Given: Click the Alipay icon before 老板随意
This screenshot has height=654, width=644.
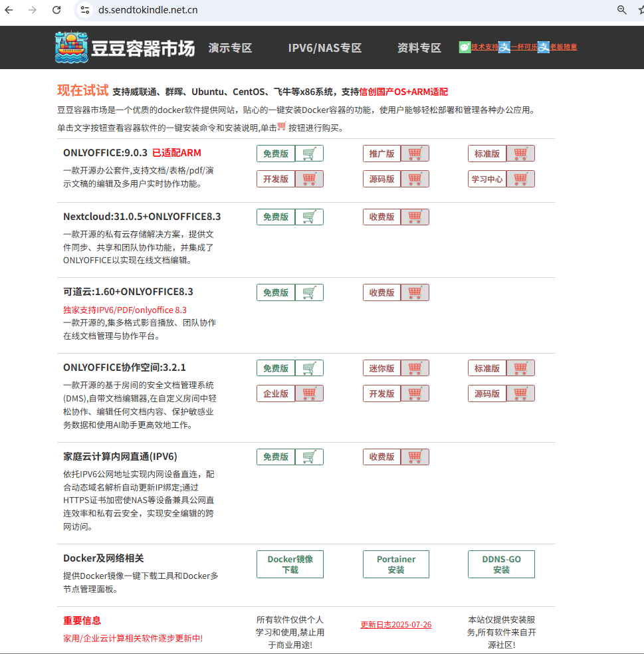Looking at the screenshot, I should (x=544, y=47).
